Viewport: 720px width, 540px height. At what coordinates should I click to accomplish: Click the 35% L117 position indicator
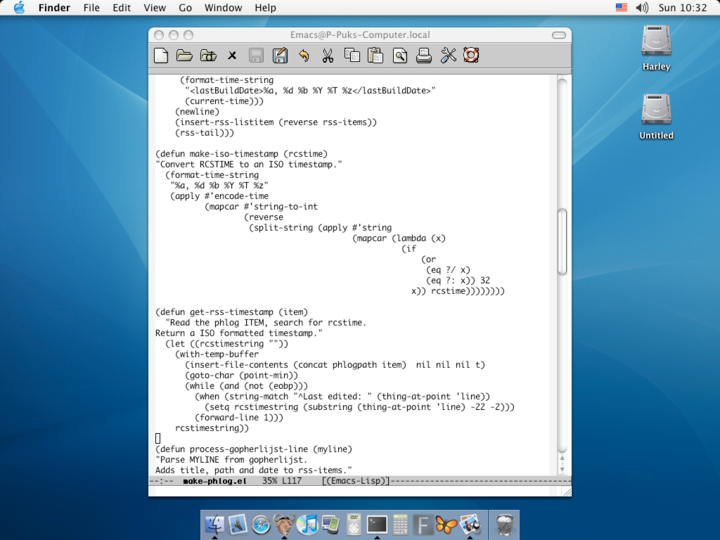pyautogui.click(x=282, y=481)
